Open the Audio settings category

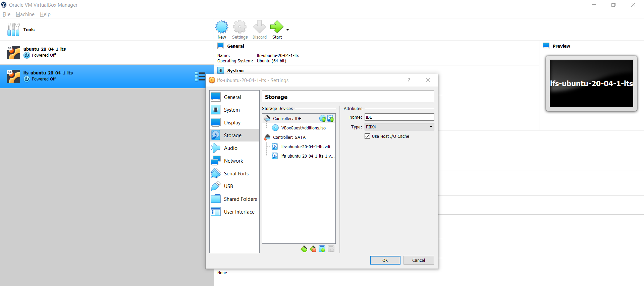pos(234,148)
